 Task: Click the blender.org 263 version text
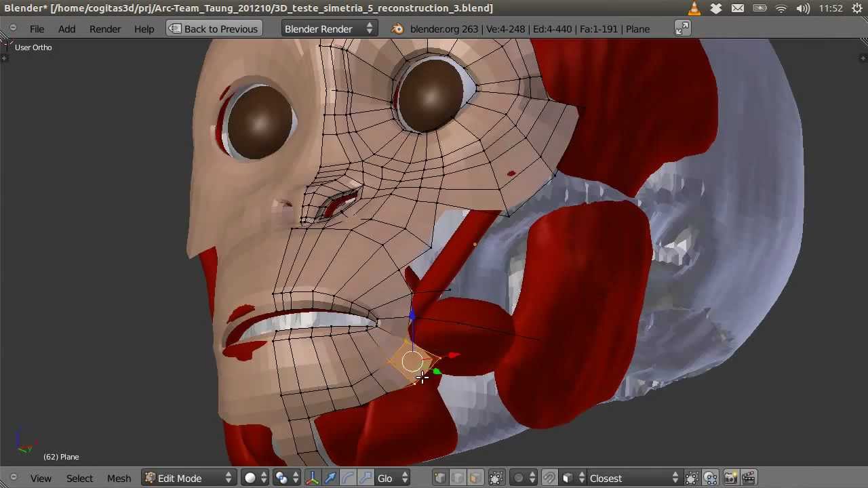pos(444,29)
